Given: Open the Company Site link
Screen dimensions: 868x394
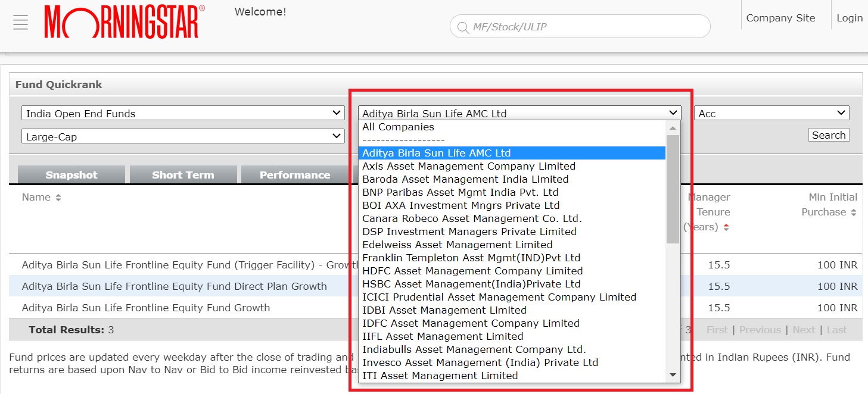Looking at the screenshot, I should [x=780, y=18].
